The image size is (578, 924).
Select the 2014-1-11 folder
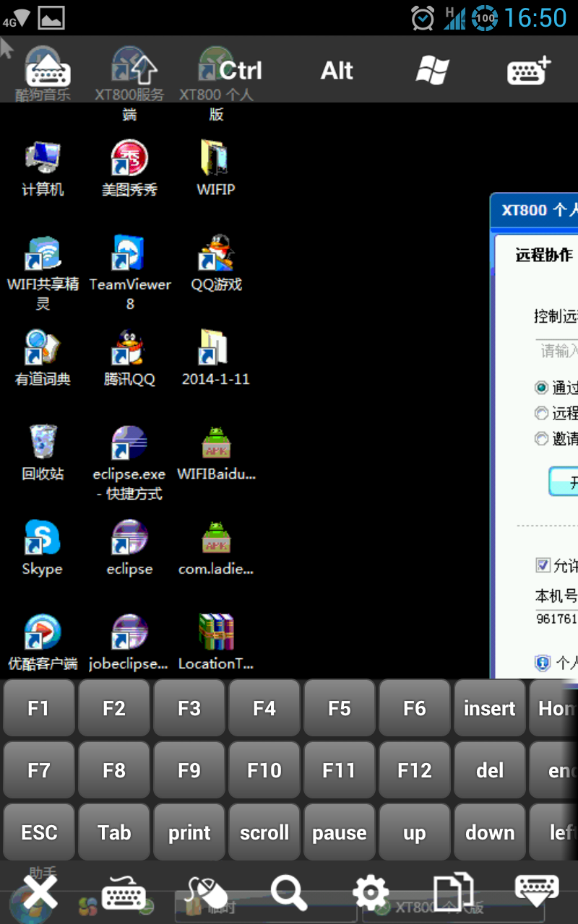[x=215, y=358]
